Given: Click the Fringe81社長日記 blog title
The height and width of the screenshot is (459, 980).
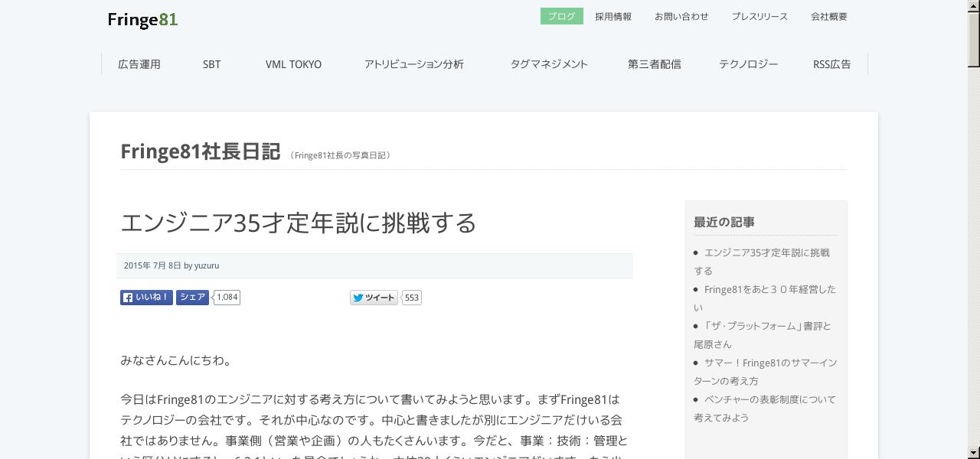Looking at the screenshot, I should [201, 151].
